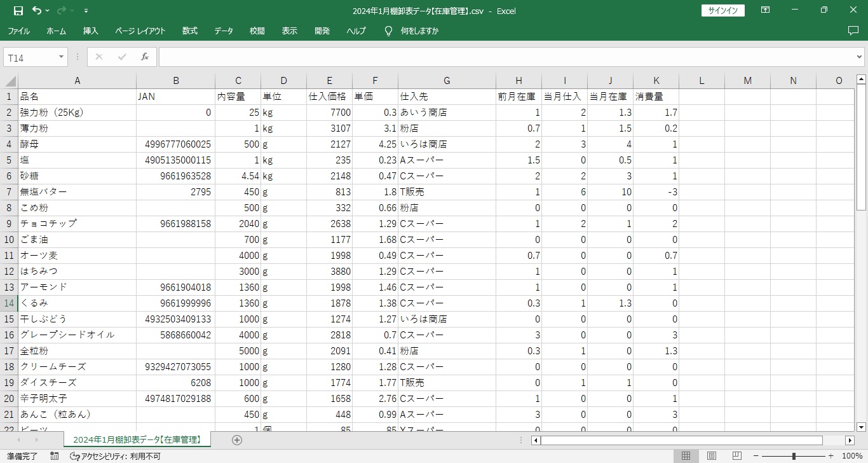Open the Undo history dropdown arrow
This screenshot has height=463, width=868.
click(48, 11)
